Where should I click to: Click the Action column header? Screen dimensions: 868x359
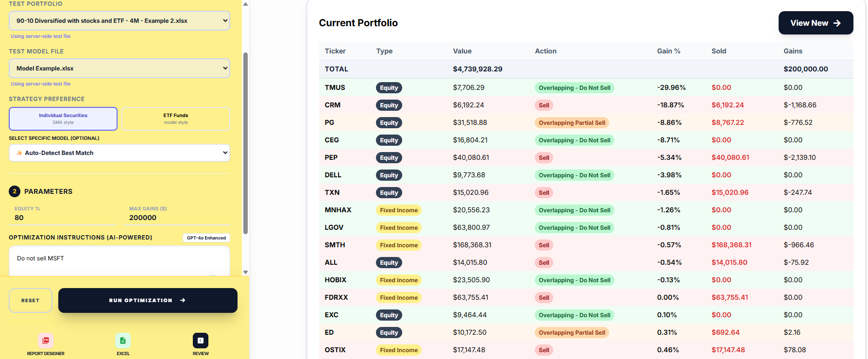click(545, 51)
